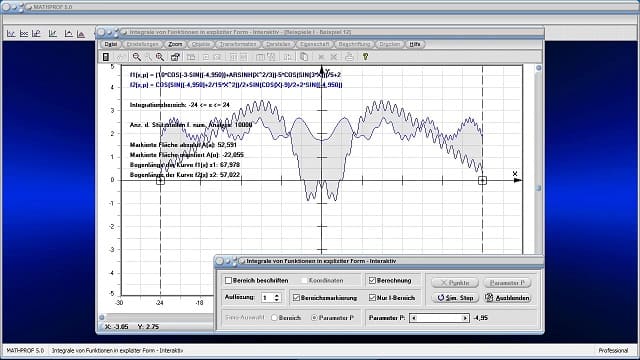Click Professional label in status bar

(x=613, y=351)
